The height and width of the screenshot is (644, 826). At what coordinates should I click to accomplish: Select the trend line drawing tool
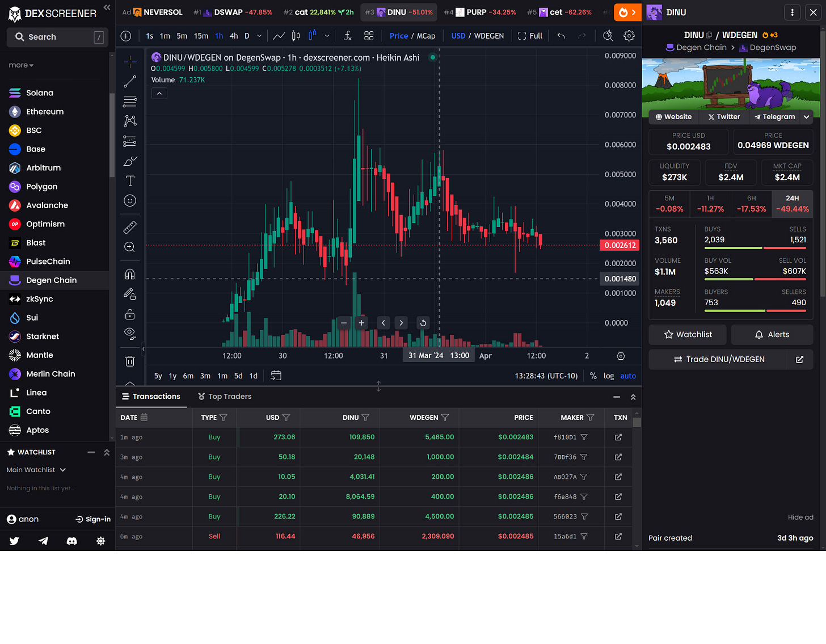click(x=130, y=82)
